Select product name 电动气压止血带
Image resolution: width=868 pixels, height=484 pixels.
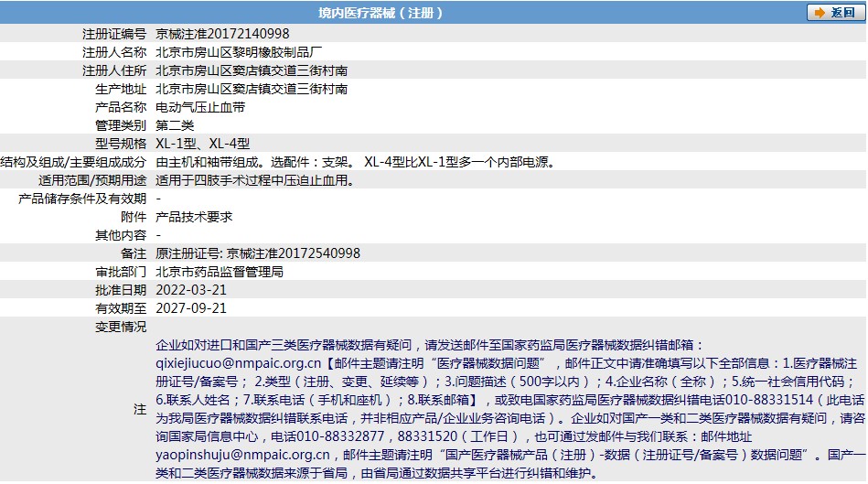(x=200, y=107)
